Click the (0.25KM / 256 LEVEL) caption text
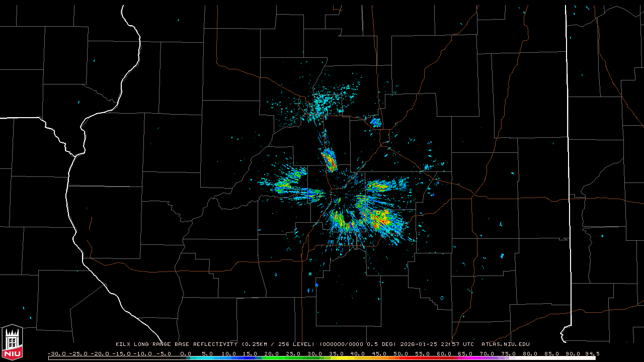The image size is (644, 362). point(278,344)
